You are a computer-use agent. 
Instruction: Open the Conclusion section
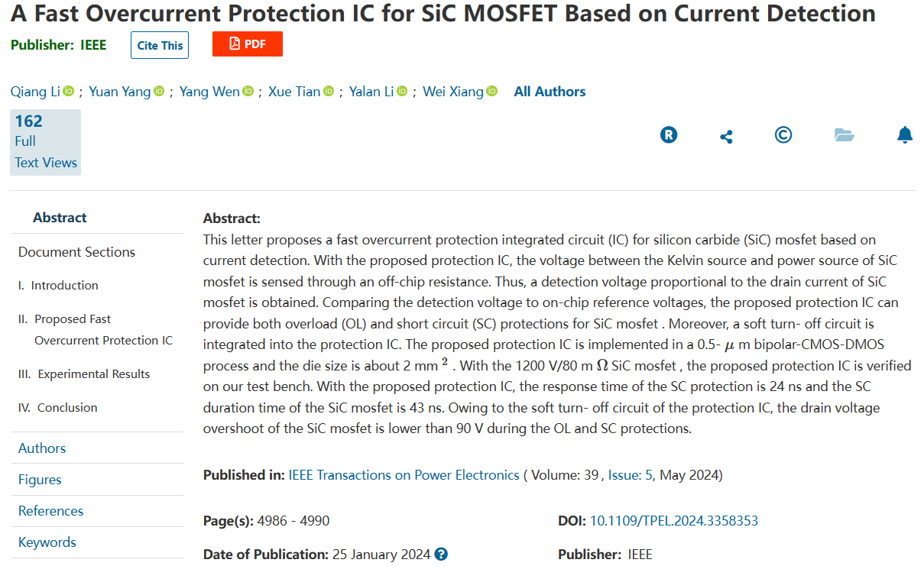click(67, 408)
